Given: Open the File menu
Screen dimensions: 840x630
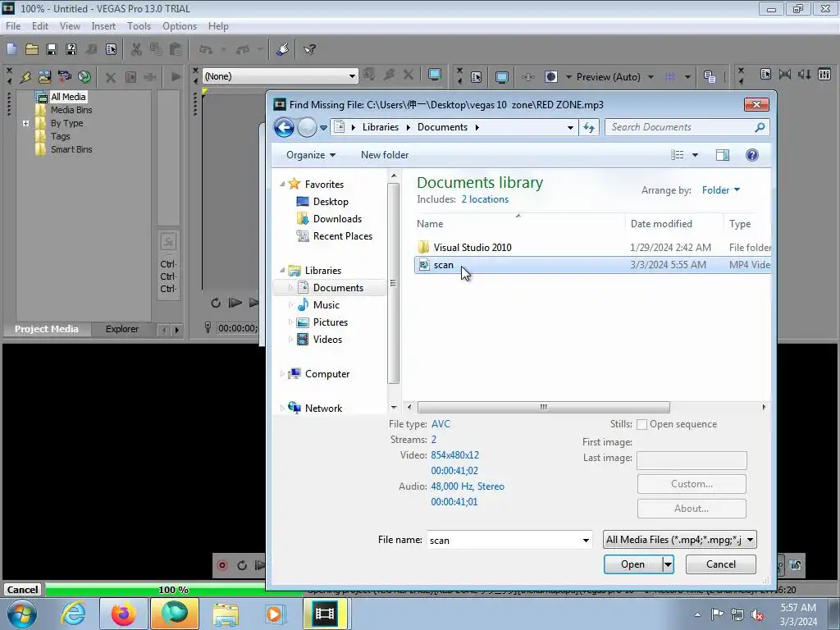Looking at the screenshot, I should click(13, 26).
